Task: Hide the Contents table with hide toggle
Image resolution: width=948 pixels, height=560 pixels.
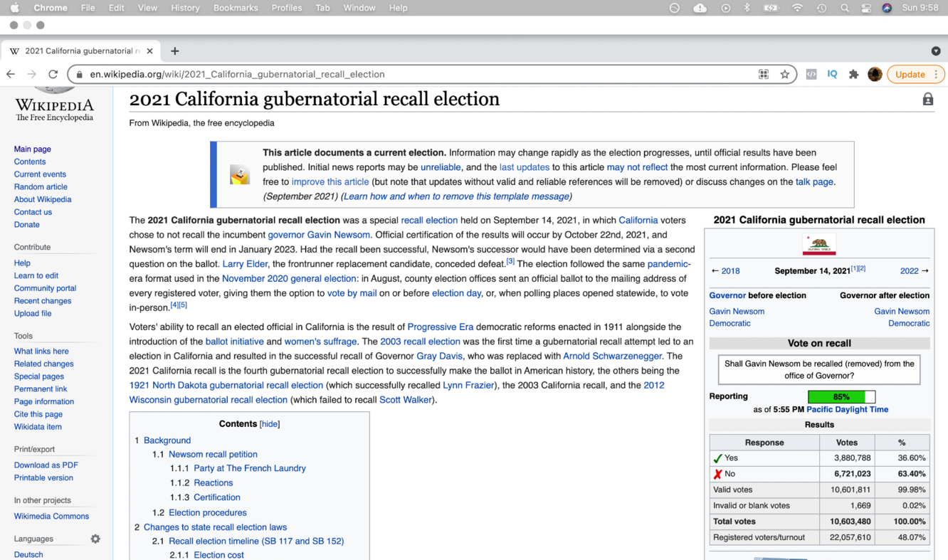Action: coord(270,424)
